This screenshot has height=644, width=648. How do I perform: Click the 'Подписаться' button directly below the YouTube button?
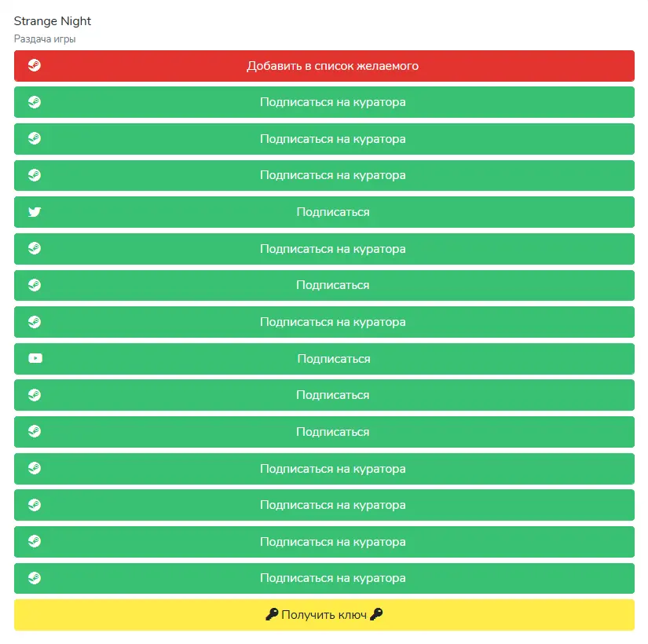tap(324, 395)
